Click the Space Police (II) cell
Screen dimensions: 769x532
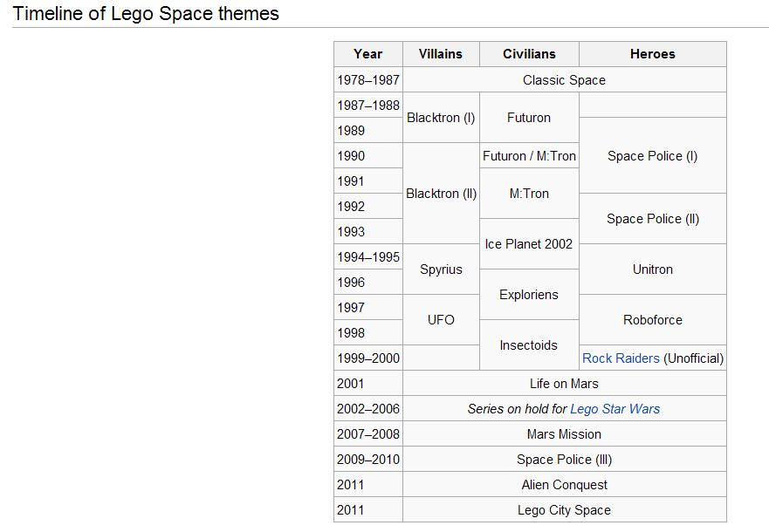(653, 219)
